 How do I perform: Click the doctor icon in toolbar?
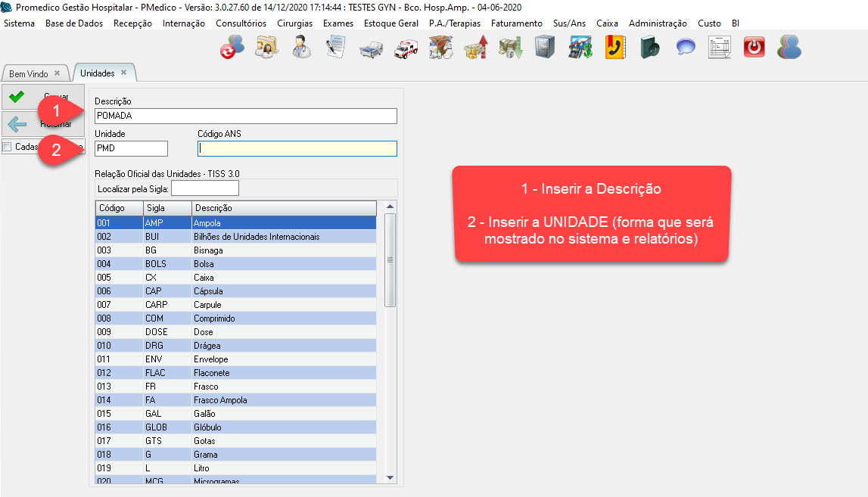point(301,47)
